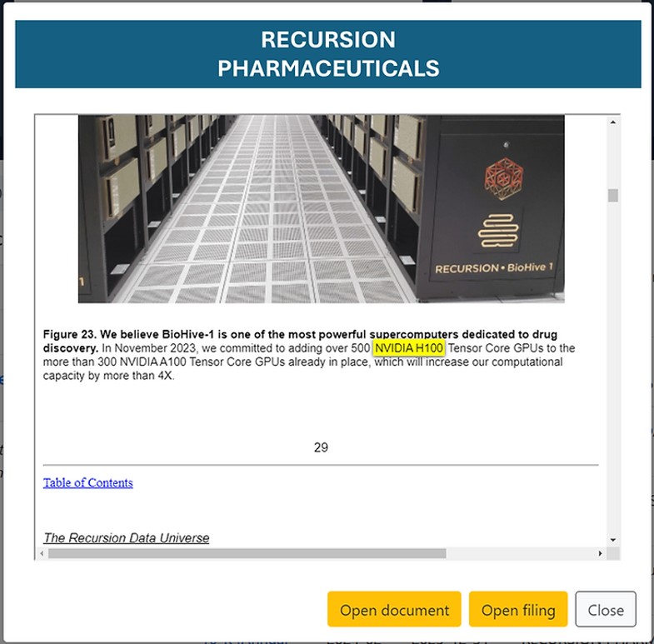Click 'The Recursion Data Universe' heading
The width and height of the screenshot is (654, 644).
pos(127,537)
